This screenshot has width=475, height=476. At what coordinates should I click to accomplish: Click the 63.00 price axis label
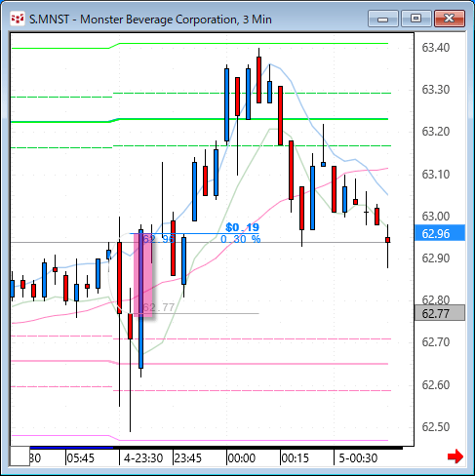click(x=436, y=217)
